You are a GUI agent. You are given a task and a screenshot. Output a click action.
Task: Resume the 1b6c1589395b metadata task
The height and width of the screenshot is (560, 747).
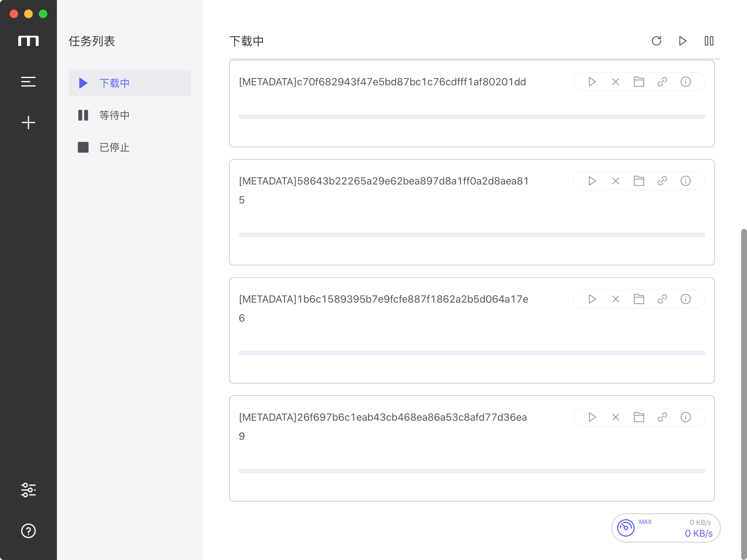pos(592,299)
